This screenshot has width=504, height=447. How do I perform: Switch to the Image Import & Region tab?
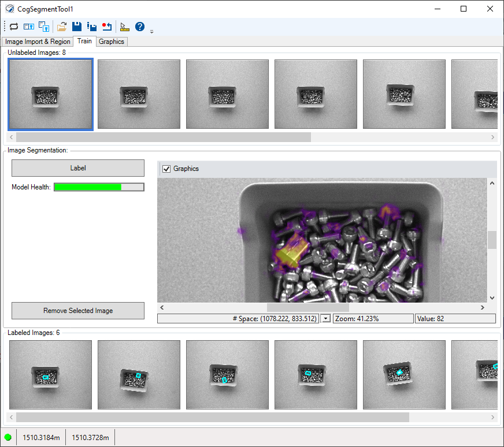click(x=38, y=42)
